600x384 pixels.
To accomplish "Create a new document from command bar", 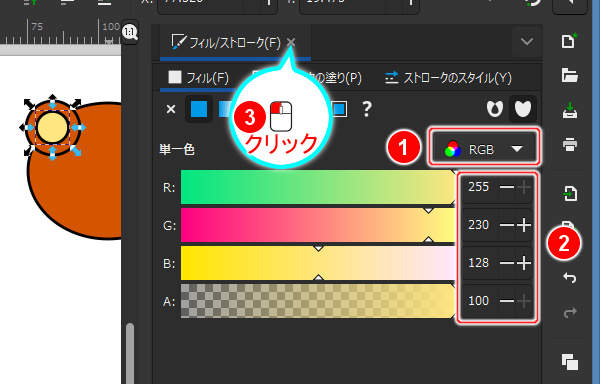I will click(569, 41).
